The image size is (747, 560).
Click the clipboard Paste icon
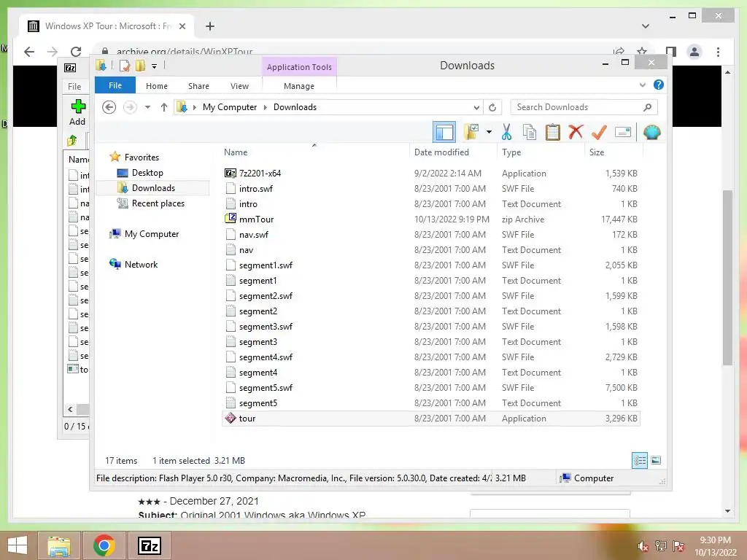click(x=553, y=132)
